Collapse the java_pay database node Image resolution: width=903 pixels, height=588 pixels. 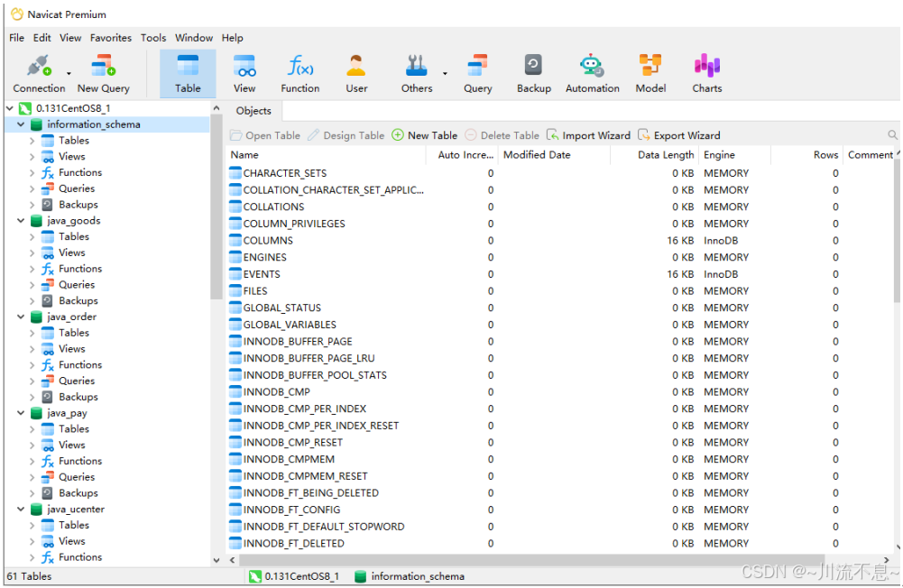pyautogui.click(x=22, y=413)
